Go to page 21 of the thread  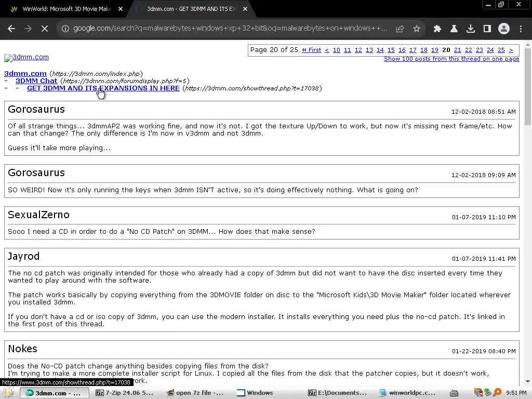457,50
